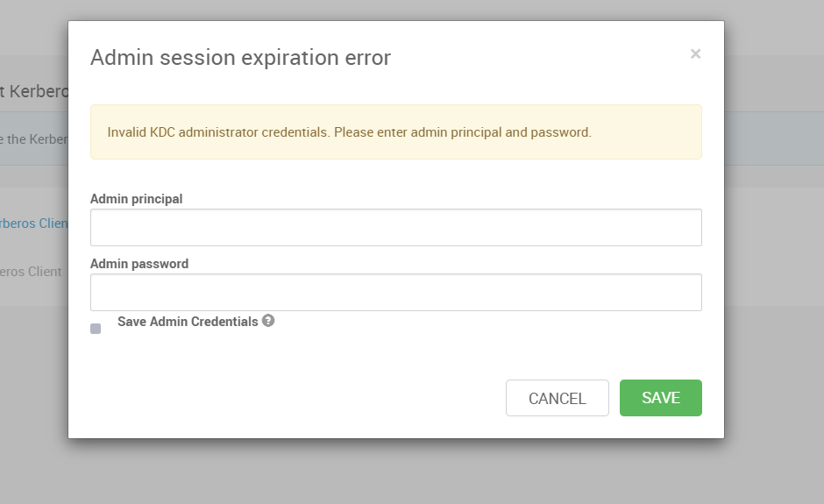Click the dimmed 'the Kerber' banner text

(33, 139)
